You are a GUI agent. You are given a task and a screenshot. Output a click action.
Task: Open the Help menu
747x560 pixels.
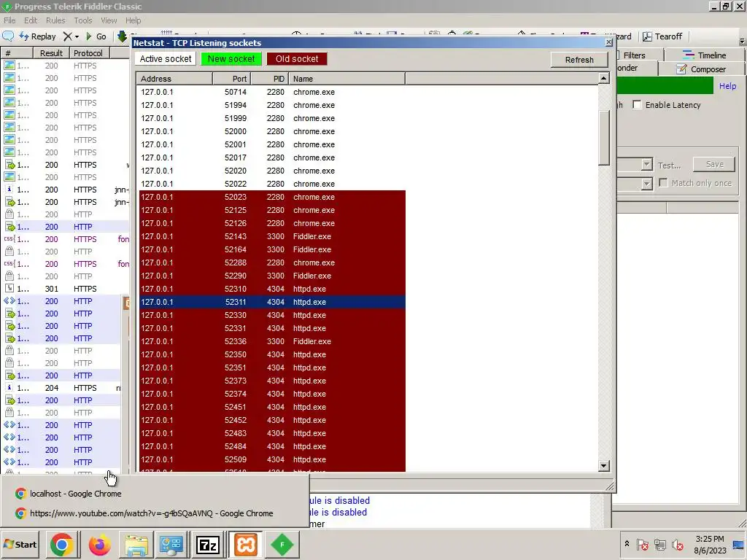(133, 20)
